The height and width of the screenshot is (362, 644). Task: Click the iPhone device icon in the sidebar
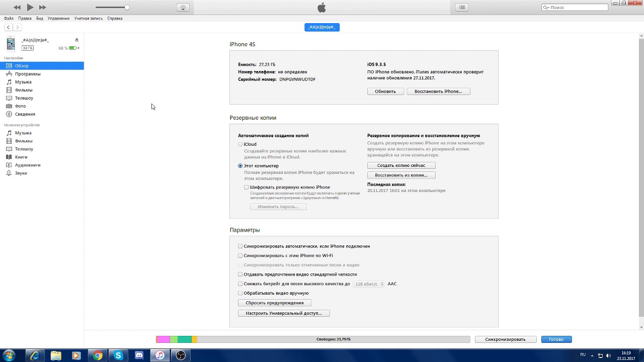click(11, 44)
